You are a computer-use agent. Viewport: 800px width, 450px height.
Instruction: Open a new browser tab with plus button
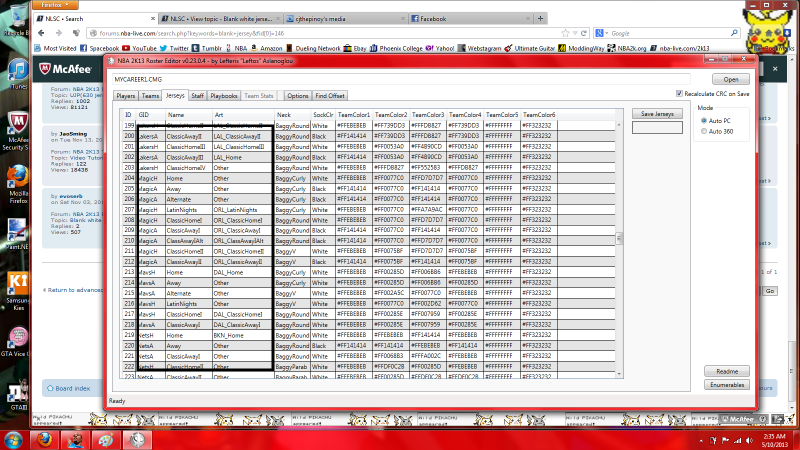(x=540, y=18)
